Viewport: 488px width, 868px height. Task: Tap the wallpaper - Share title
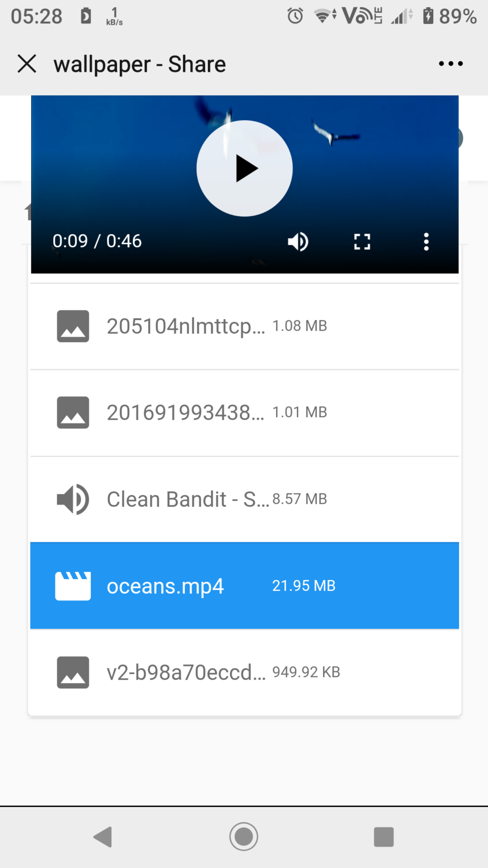[x=139, y=64]
